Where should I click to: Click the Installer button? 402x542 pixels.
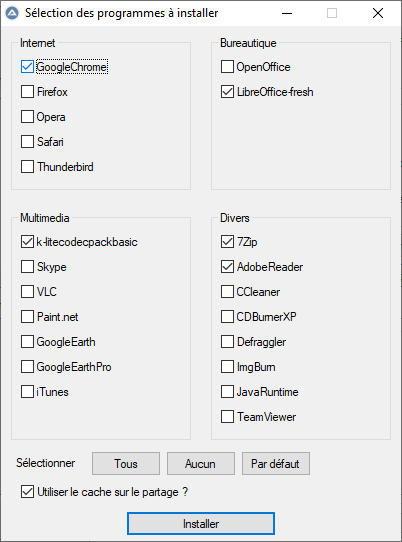201,524
